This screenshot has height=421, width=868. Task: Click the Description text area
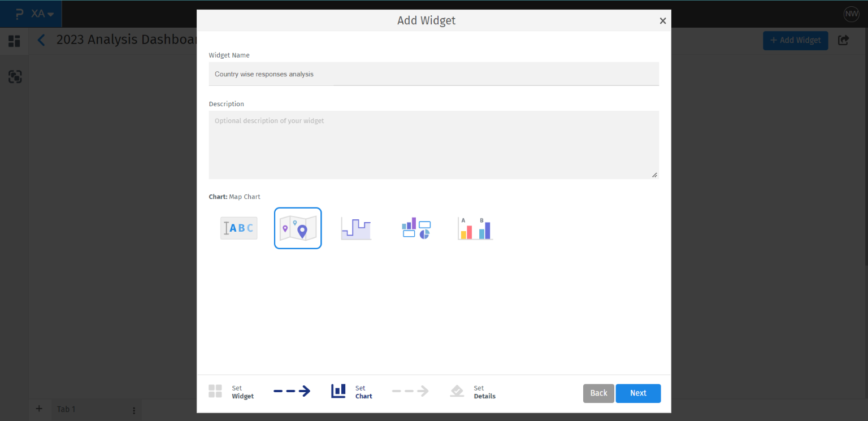tap(433, 145)
